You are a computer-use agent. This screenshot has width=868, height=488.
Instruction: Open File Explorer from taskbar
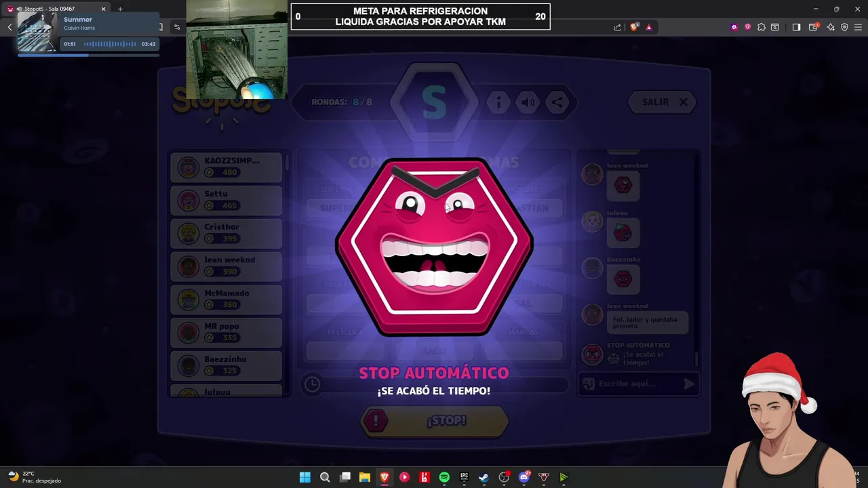364,477
